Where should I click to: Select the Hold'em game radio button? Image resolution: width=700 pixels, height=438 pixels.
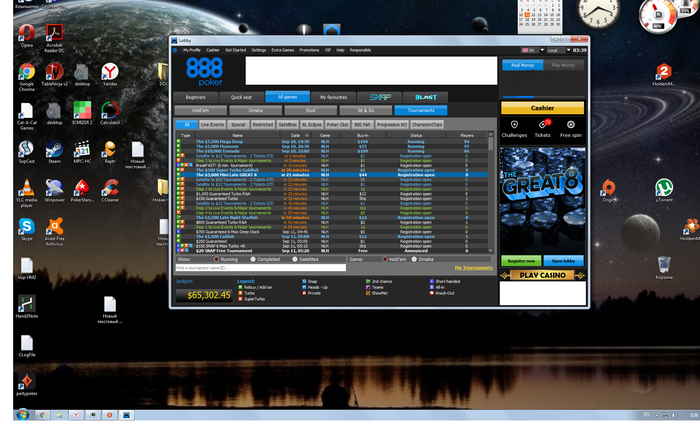click(384, 259)
